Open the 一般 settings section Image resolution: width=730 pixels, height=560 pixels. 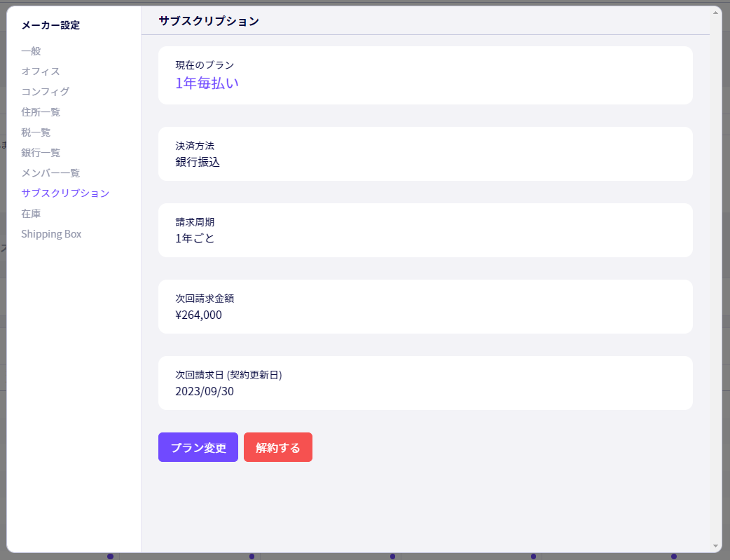32,50
